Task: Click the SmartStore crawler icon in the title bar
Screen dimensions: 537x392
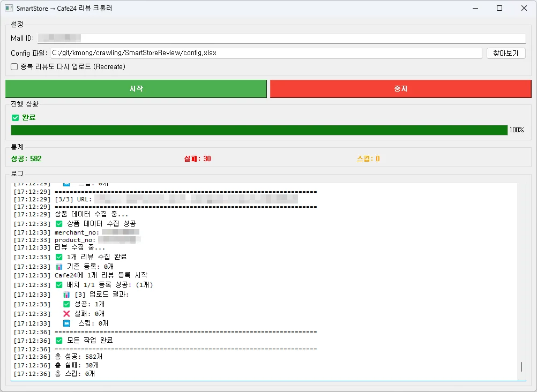Action: (8, 7)
